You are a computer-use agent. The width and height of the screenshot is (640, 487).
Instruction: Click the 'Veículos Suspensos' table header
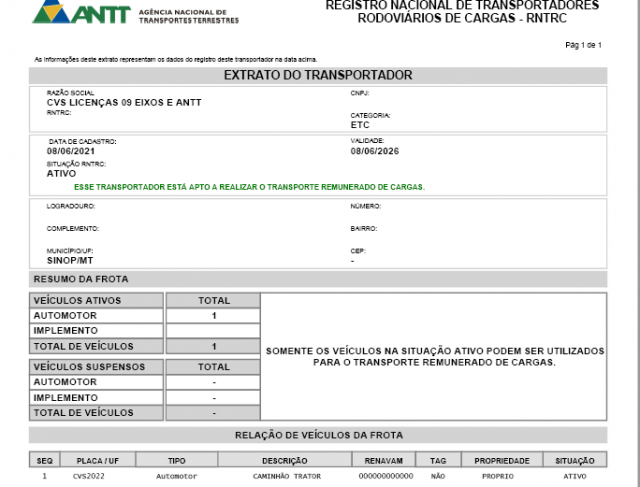89,367
